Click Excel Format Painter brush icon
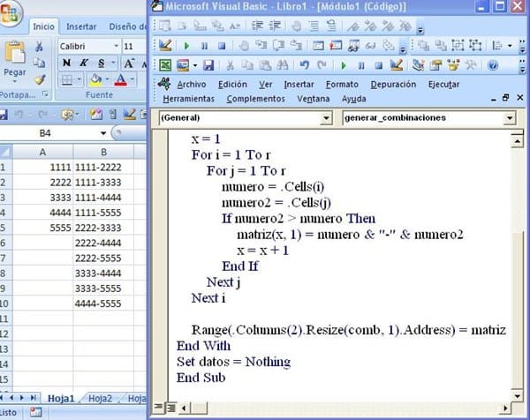 click(x=40, y=79)
